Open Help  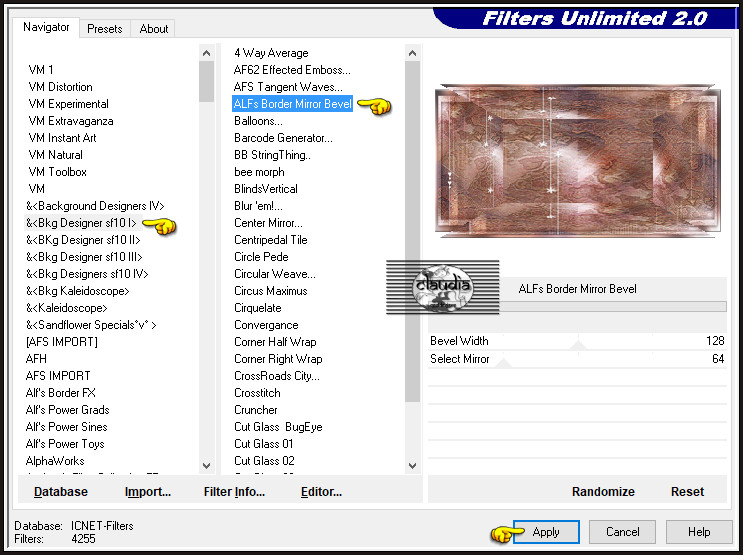click(x=699, y=532)
